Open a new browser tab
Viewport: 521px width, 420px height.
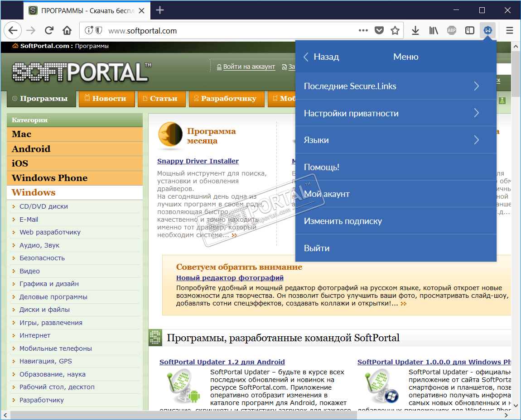(160, 10)
